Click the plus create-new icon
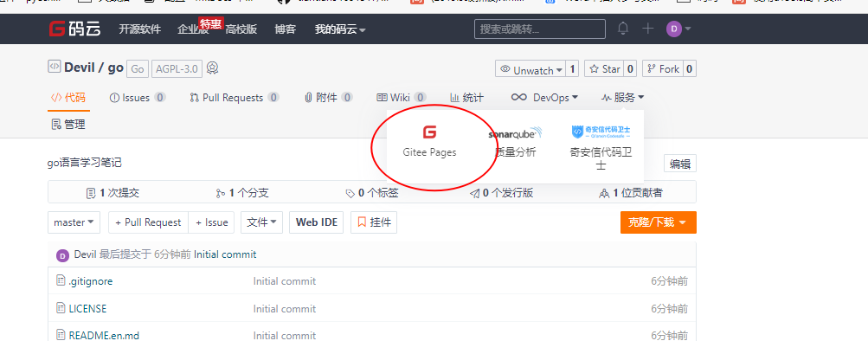This screenshot has width=868, height=341. click(x=647, y=29)
